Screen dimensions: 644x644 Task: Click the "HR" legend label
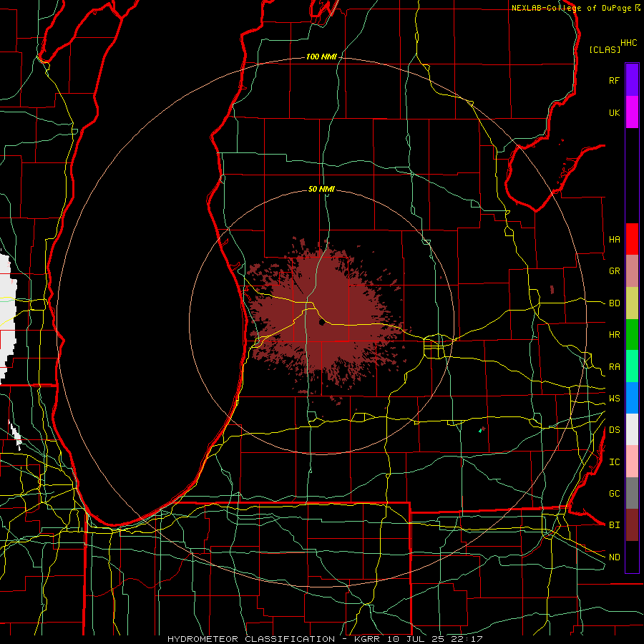point(615,335)
